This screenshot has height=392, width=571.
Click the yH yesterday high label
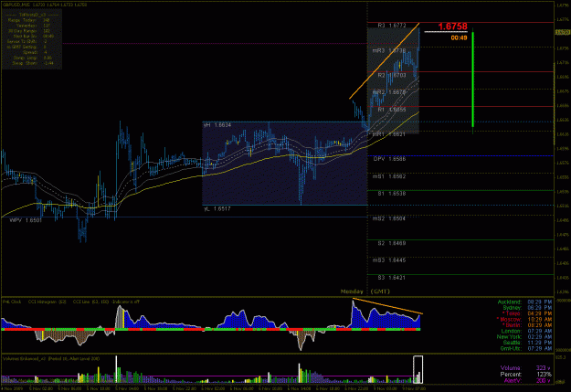pyautogui.click(x=217, y=125)
